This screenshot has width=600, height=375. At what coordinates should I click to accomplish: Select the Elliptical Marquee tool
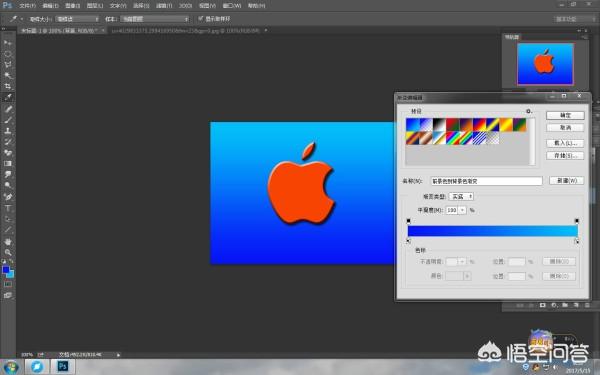(x=8, y=54)
